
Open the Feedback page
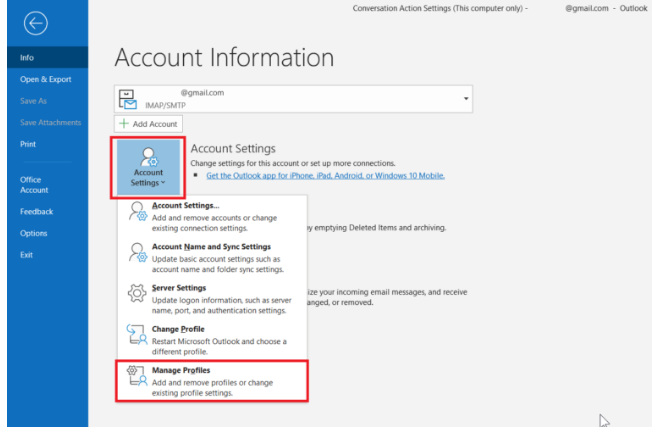click(37, 211)
